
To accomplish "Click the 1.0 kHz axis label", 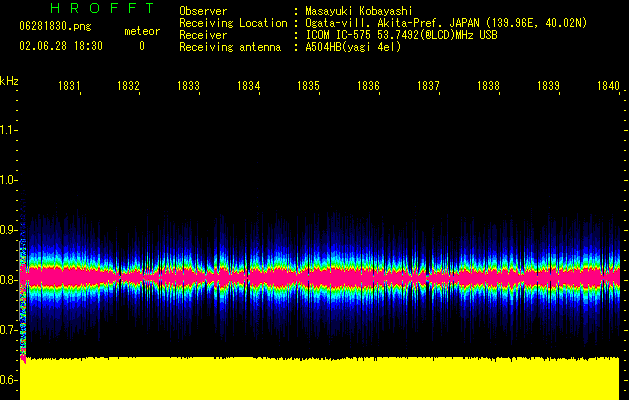I will (8, 180).
